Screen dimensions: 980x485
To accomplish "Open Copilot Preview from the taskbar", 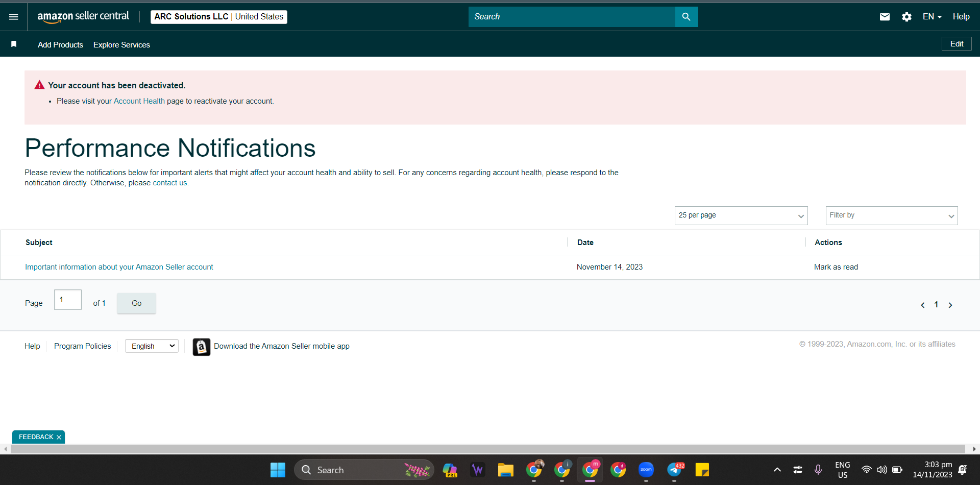I will click(x=450, y=470).
